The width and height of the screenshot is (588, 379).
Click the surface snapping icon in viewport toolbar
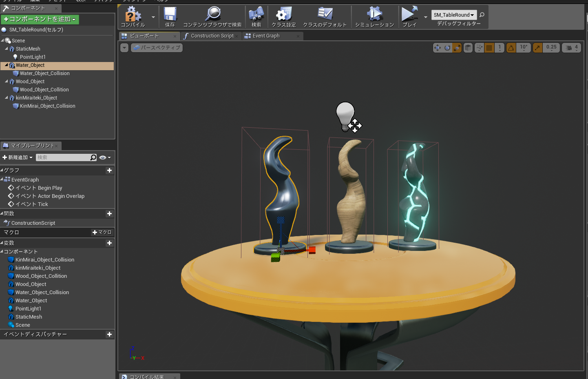pyautogui.click(x=480, y=48)
